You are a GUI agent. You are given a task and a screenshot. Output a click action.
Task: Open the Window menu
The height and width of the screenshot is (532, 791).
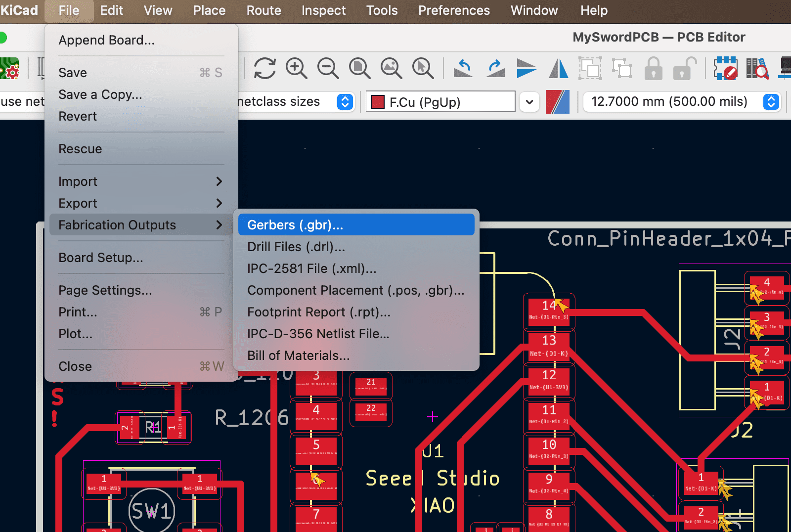(x=534, y=10)
